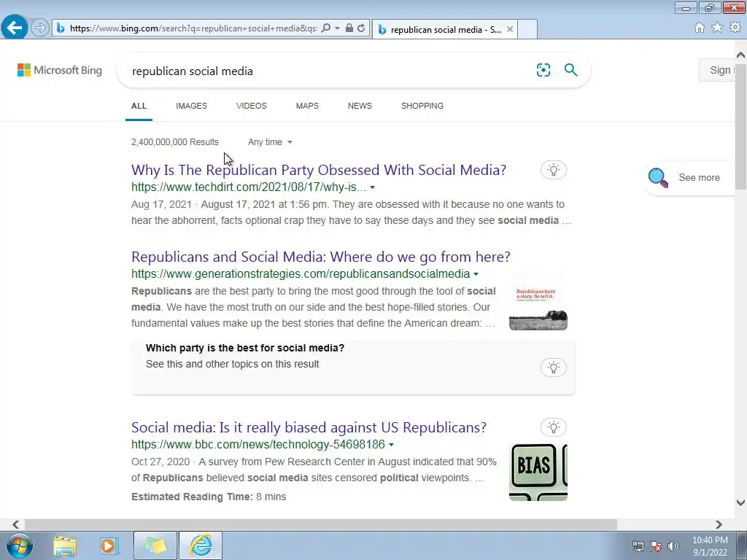Click the search magnifier in the address bar

[326, 28]
